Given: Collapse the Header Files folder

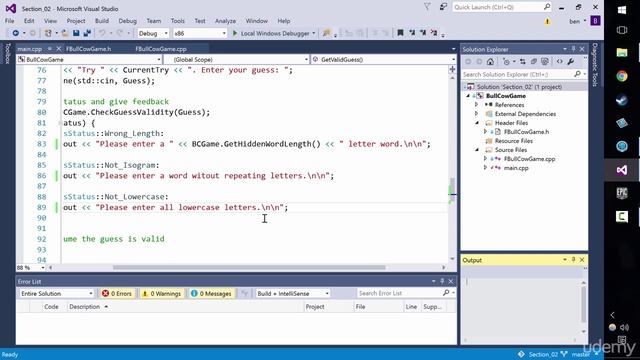Looking at the screenshot, I should click(477, 123).
